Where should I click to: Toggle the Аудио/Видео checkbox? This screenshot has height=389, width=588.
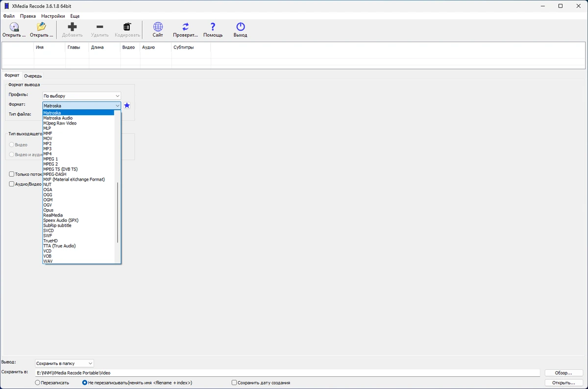point(12,184)
